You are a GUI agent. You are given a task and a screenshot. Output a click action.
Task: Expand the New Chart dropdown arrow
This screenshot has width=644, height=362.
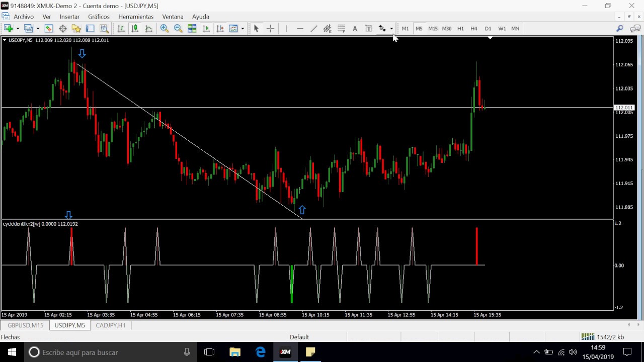pos(18,29)
